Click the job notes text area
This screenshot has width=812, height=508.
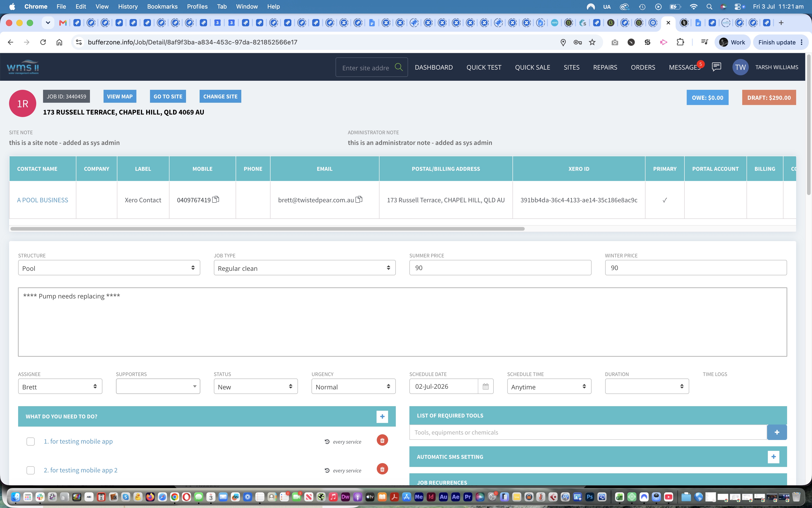point(402,322)
